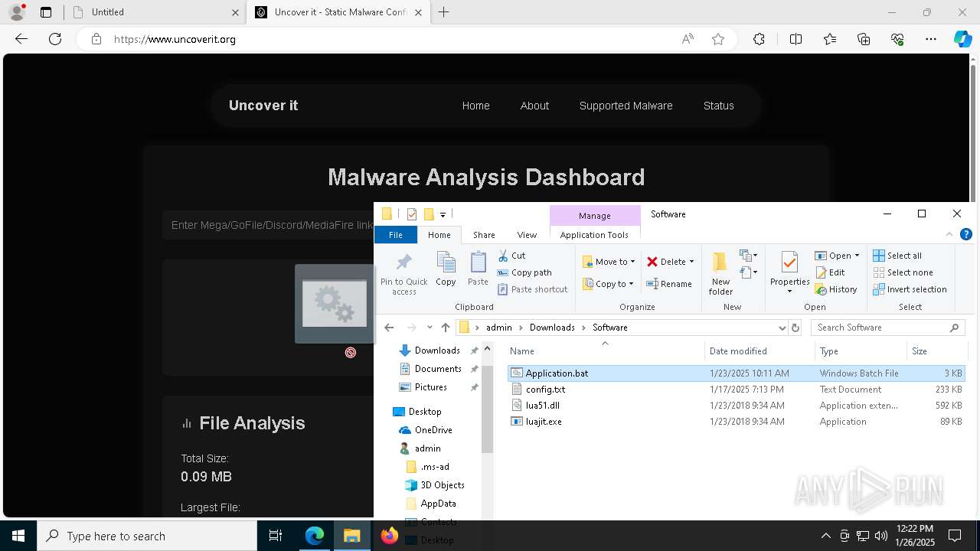980x551 pixels.
Task: Select the config.txt file
Action: point(545,390)
